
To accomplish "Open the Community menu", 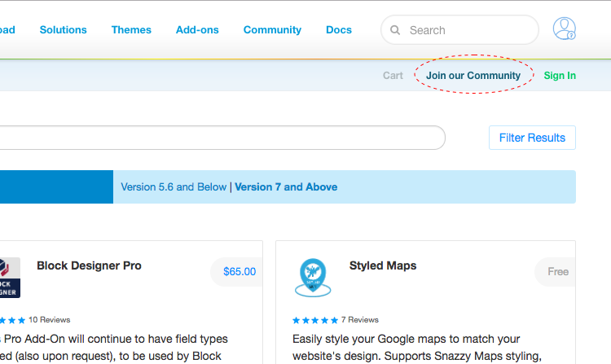I will (272, 30).
